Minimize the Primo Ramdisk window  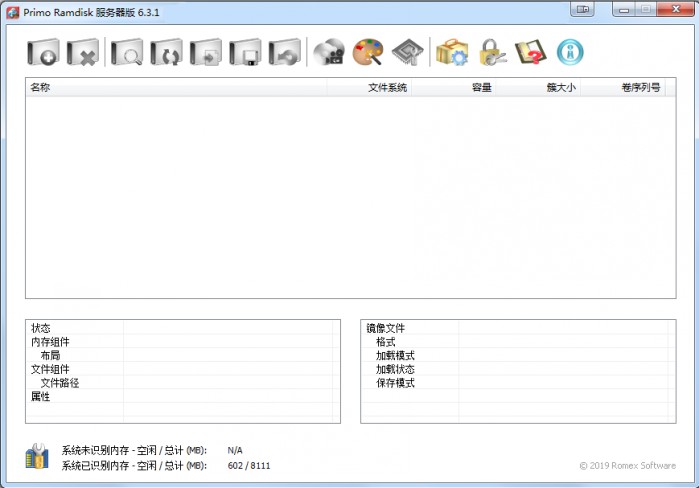pos(624,9)
